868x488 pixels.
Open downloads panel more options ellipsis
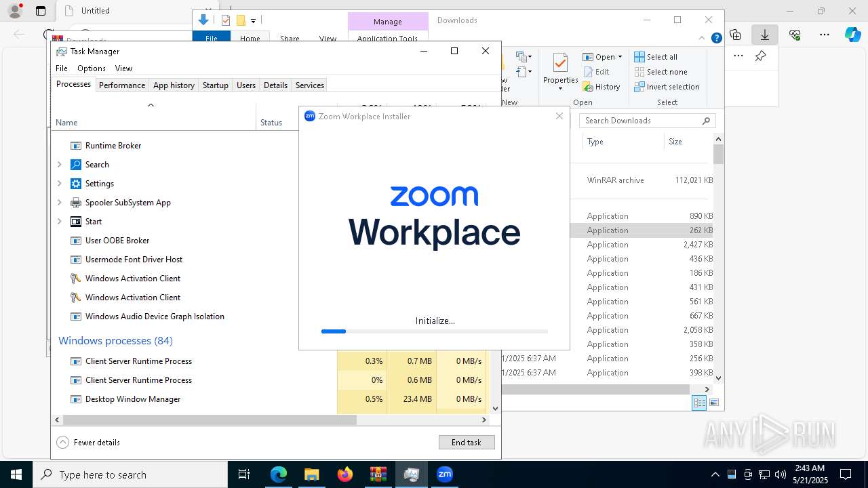tap(738, 56)
